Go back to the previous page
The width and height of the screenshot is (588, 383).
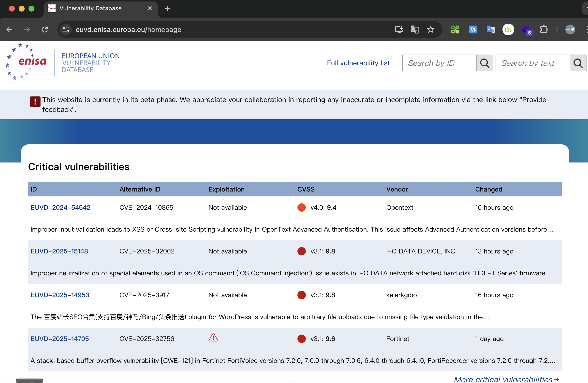tap(9, 30)
